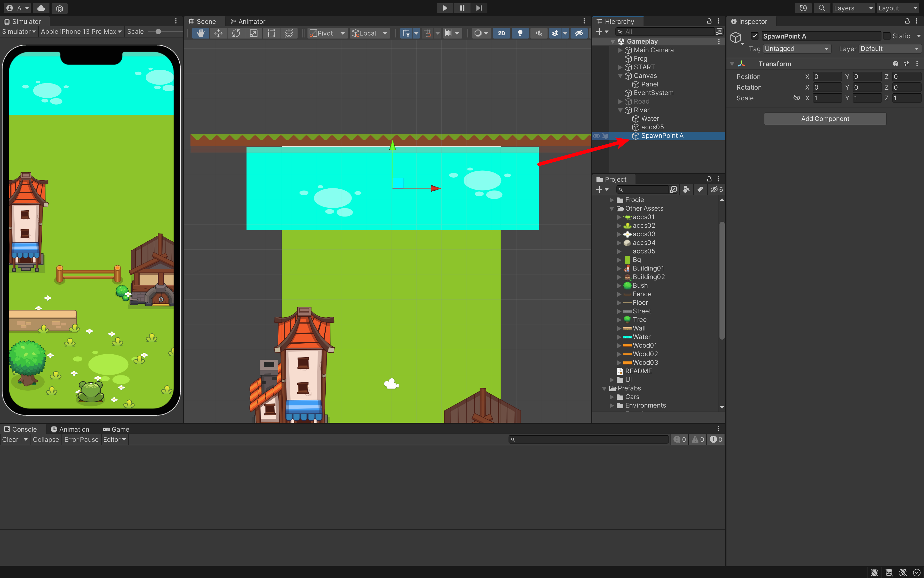This screenshot has width=924, height=578.
Task: Select the Rotate tool
Action: pos(236,33)
